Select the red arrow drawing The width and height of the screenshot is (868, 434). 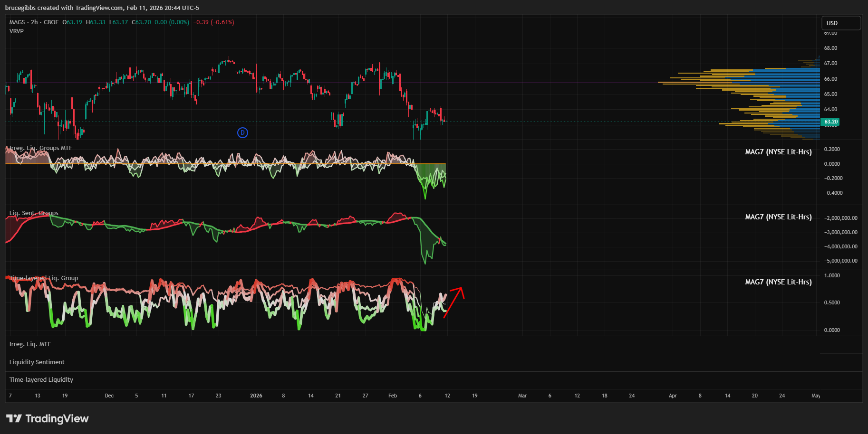(454, 302)
